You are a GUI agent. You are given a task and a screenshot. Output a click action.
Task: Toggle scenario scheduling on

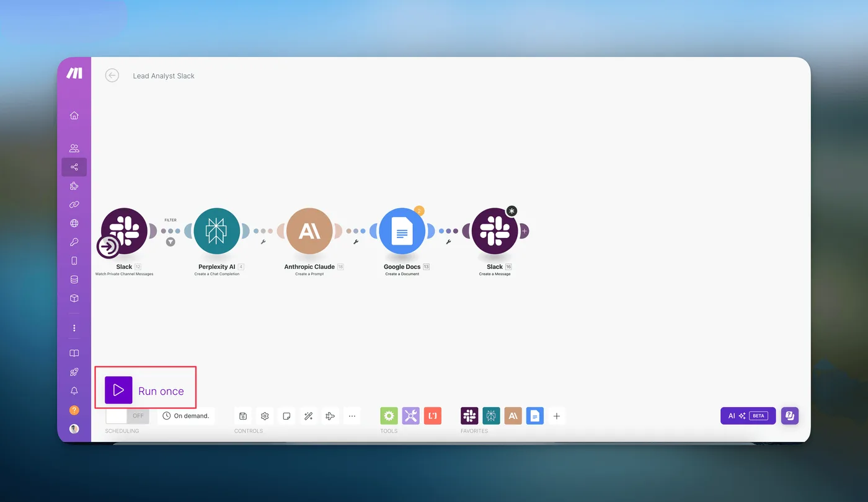tap(127, 416)
